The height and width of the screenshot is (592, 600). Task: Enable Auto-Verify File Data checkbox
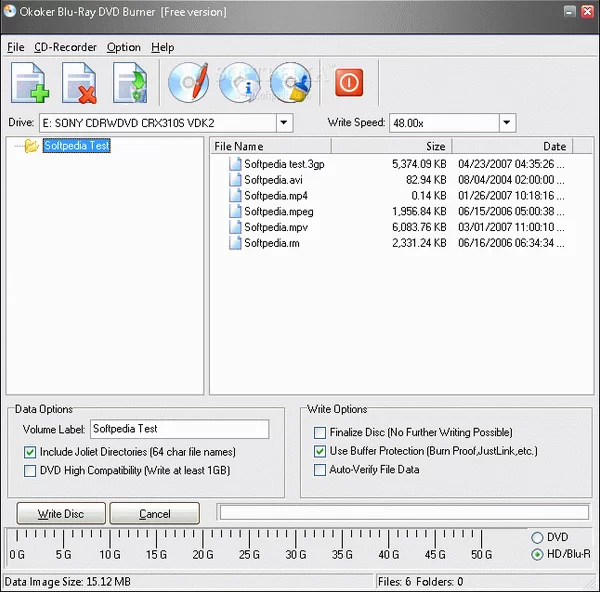320,470
